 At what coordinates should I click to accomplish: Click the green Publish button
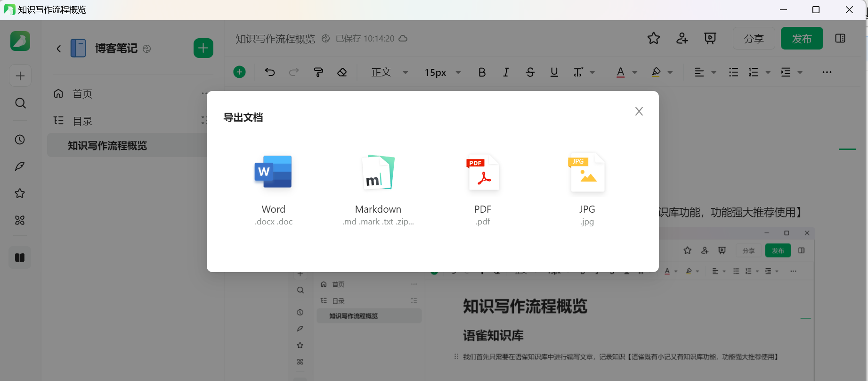802,39
